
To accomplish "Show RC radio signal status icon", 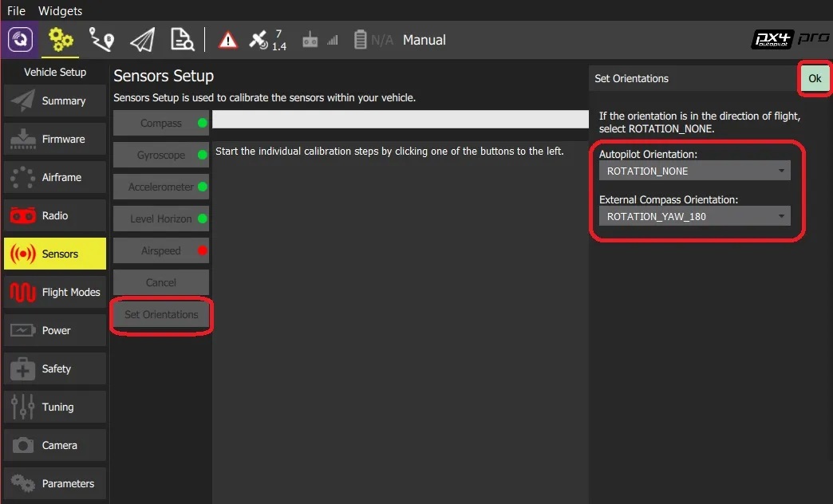I will (x=310, y=40).
